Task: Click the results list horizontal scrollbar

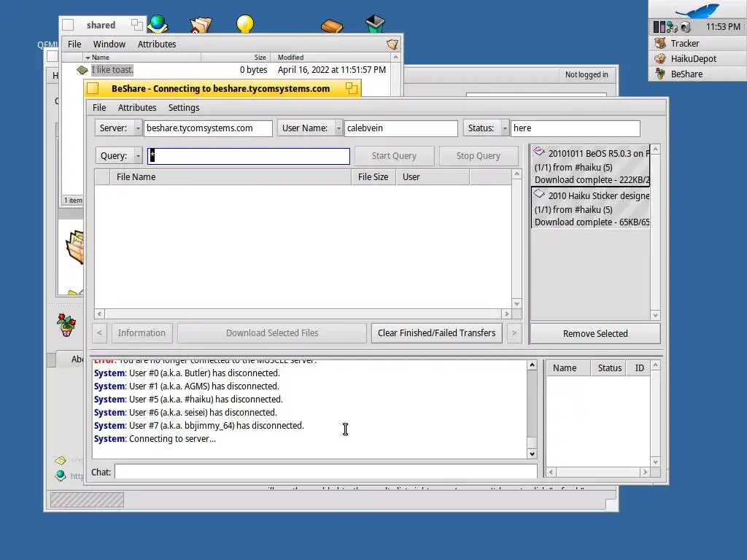Action: 303,314
